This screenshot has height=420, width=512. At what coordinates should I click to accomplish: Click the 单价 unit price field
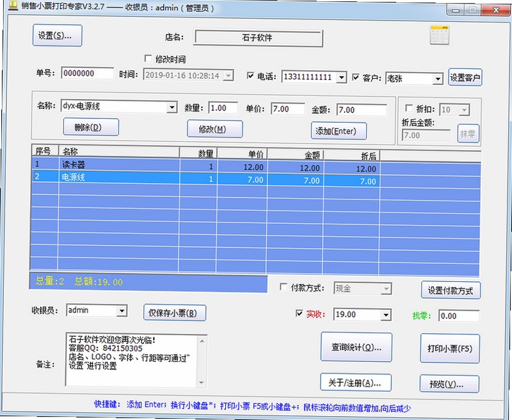pyautogui.click(x=287, y=109)
